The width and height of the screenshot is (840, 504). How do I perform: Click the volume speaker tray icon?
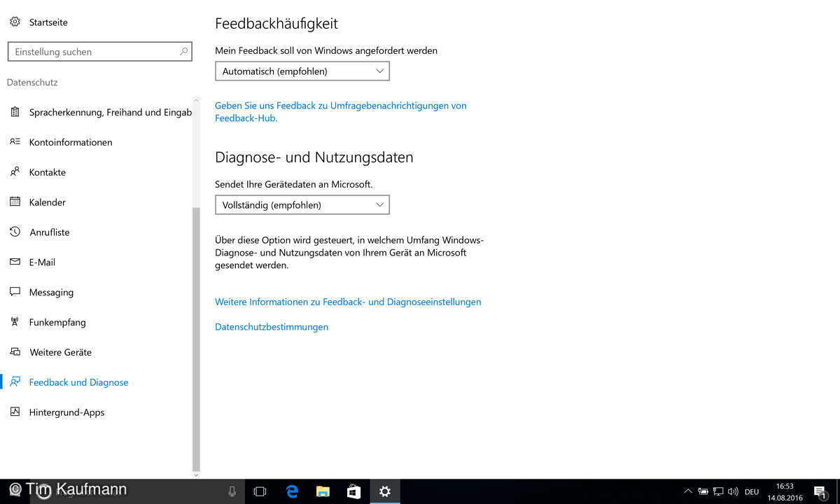pos(733,491)
